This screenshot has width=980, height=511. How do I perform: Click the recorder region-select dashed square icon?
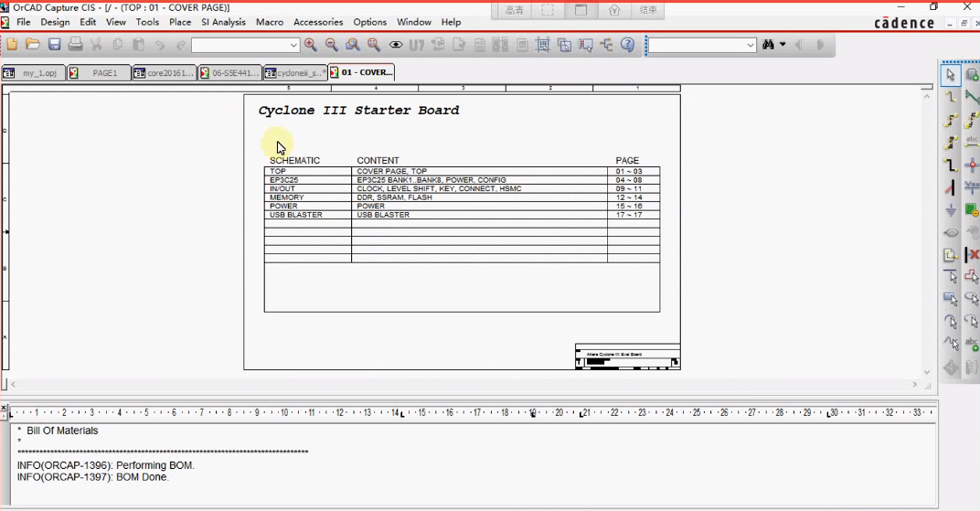coord(548,10)
